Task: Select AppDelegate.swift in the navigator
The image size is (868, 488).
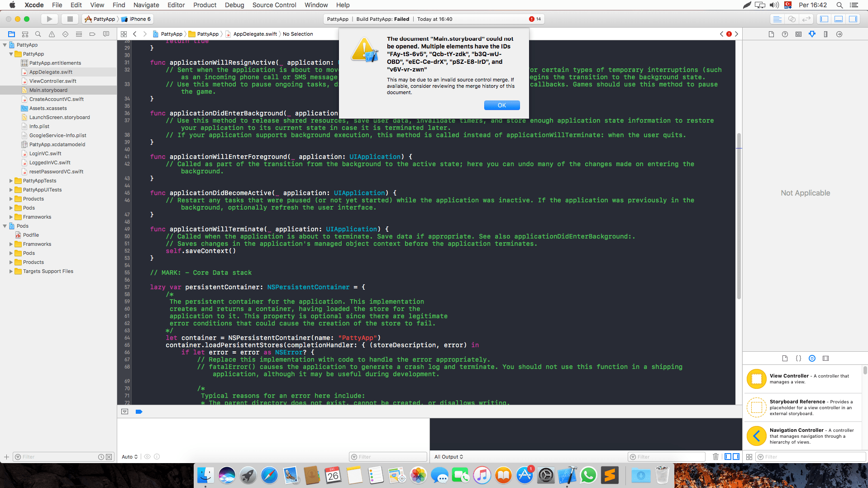Action: pos(51,72)
